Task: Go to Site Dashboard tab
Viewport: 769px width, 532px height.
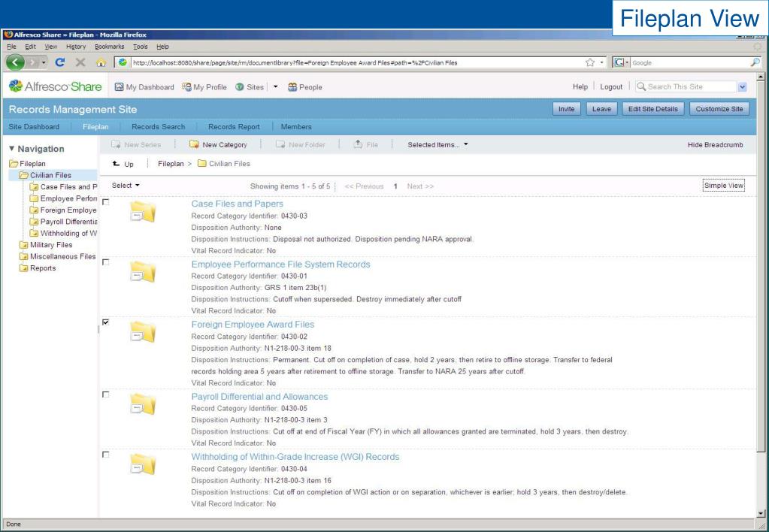Action: tap(34, 126)
